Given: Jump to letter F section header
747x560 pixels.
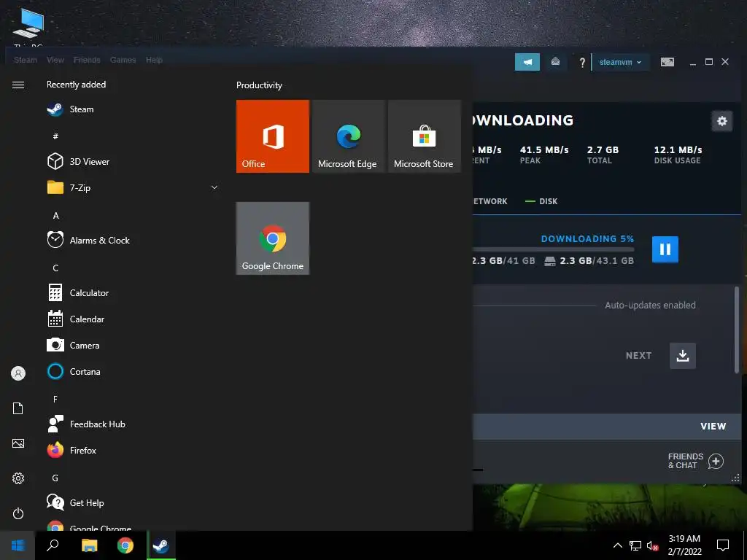Looking at the screenshot, I should coord(55,399).
